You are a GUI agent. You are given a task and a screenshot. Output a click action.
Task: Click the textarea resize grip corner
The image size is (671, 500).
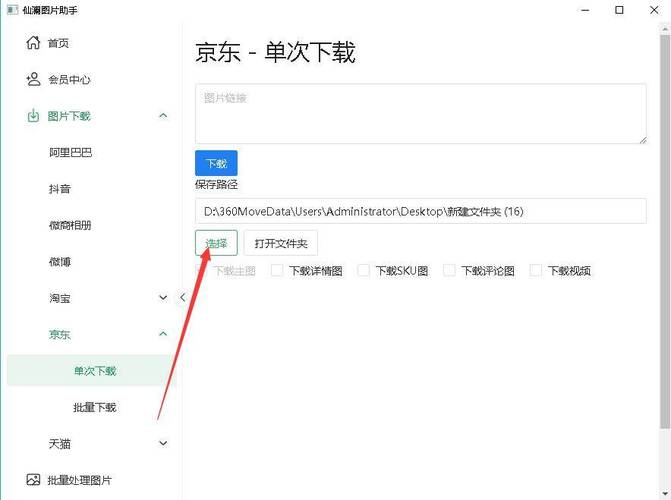tap(643, 140)
